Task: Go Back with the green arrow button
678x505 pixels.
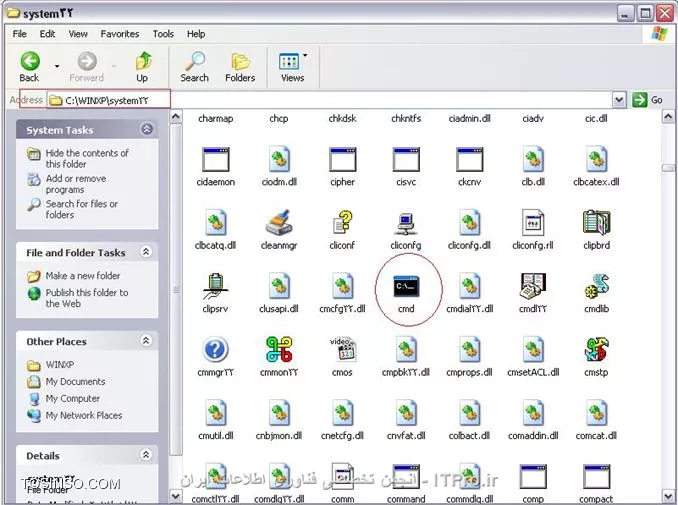Action: [29, 67]
